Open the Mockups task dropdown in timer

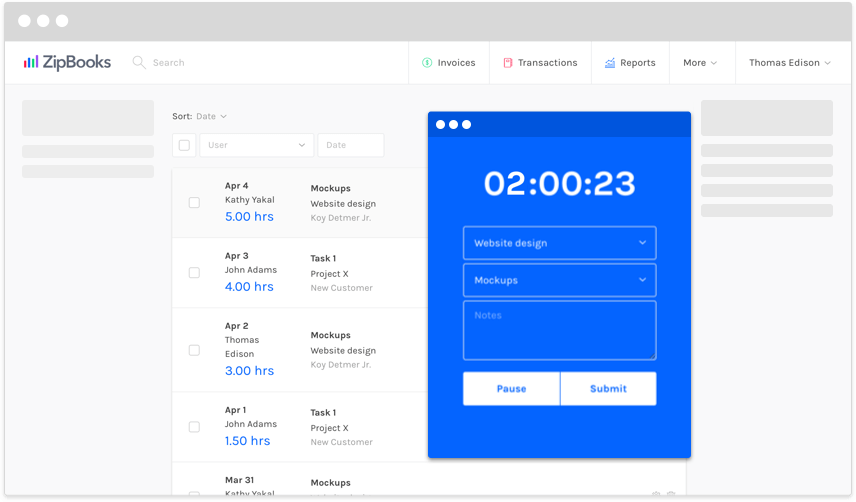point(560,280)
